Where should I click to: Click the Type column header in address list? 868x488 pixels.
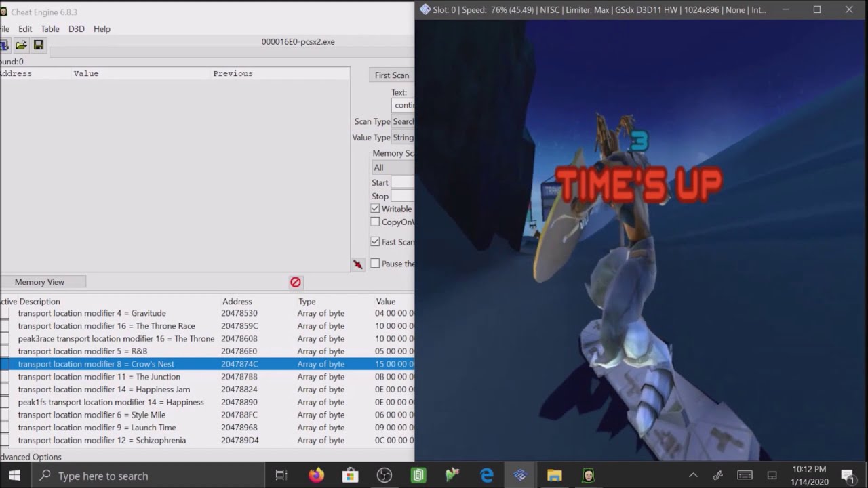(307, 302)
